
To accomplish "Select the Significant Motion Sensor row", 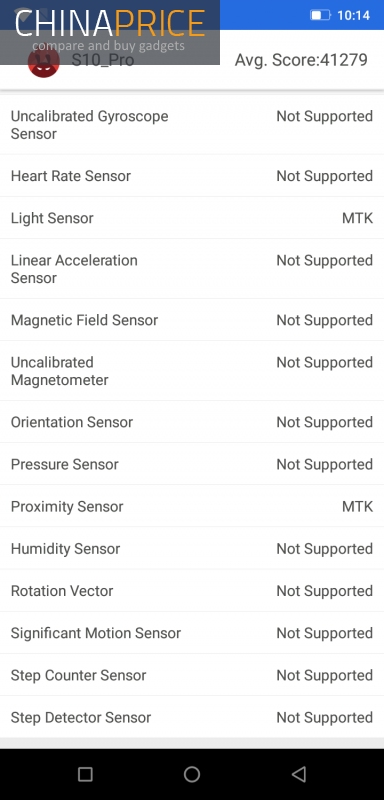I will [192, 633].
